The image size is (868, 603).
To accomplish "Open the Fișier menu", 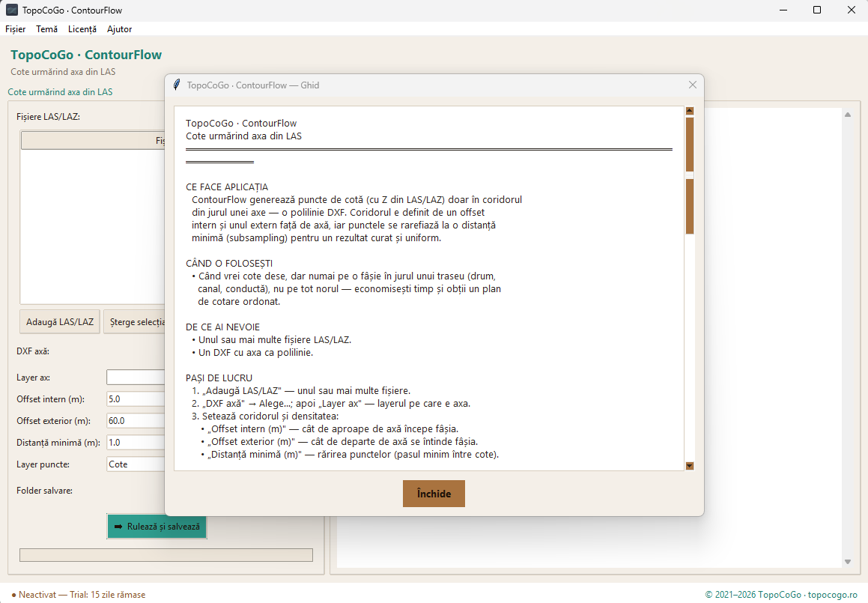I will point(16,28).
